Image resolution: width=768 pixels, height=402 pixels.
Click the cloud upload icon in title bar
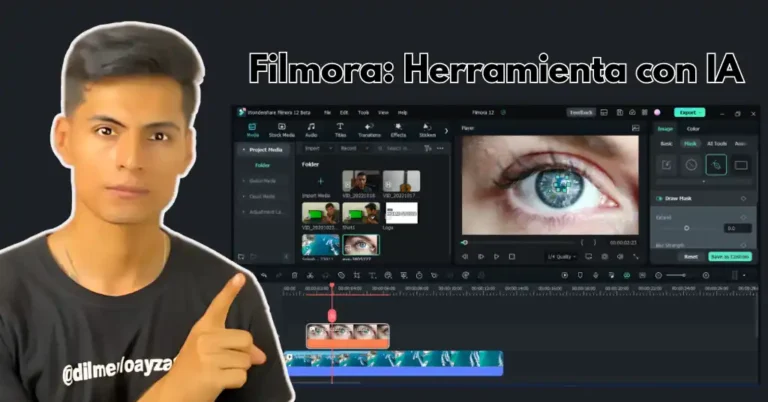point(632,113)
